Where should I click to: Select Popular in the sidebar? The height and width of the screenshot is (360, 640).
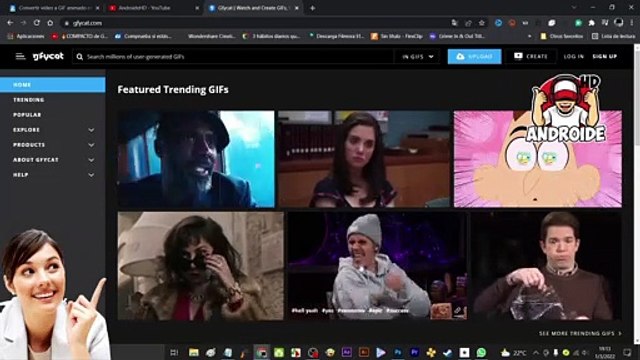27,115
